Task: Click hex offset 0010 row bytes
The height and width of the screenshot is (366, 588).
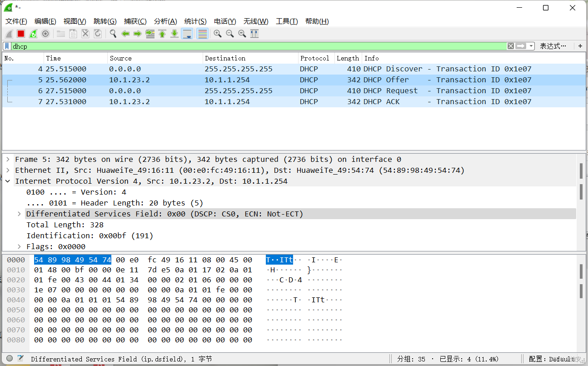Action: point(143,270)
